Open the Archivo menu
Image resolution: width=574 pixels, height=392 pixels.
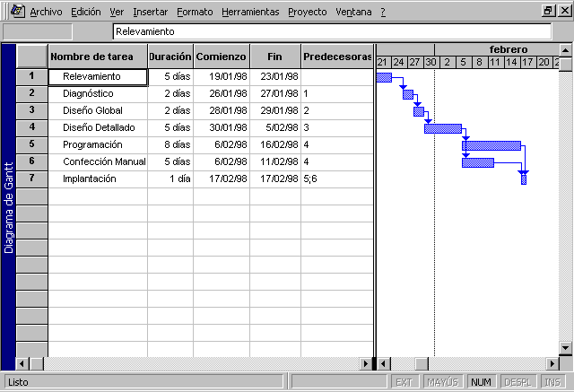point(46,12)
